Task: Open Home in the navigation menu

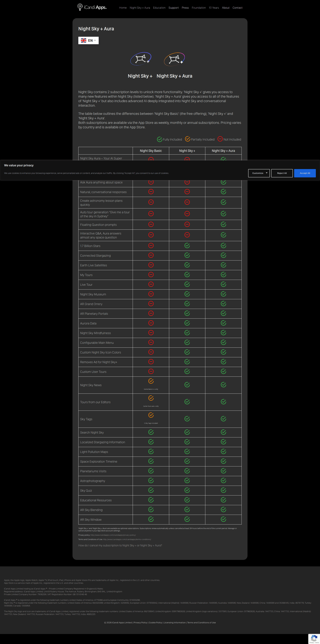Action: (x=123, y=8)
